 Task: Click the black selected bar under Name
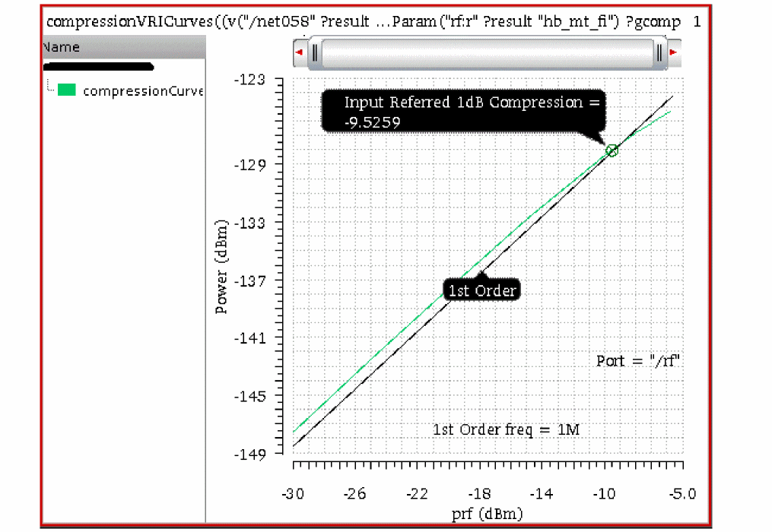98,66
